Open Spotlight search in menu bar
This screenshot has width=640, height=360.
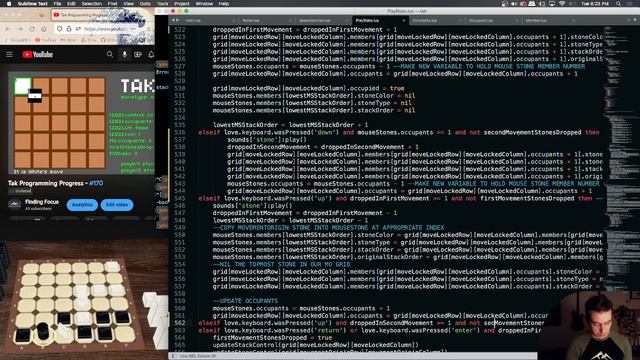619,4
